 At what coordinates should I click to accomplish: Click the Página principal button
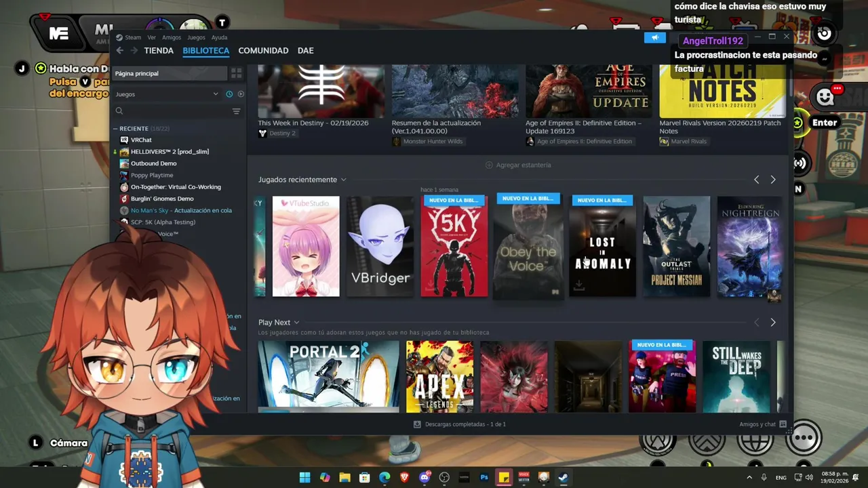170,73
